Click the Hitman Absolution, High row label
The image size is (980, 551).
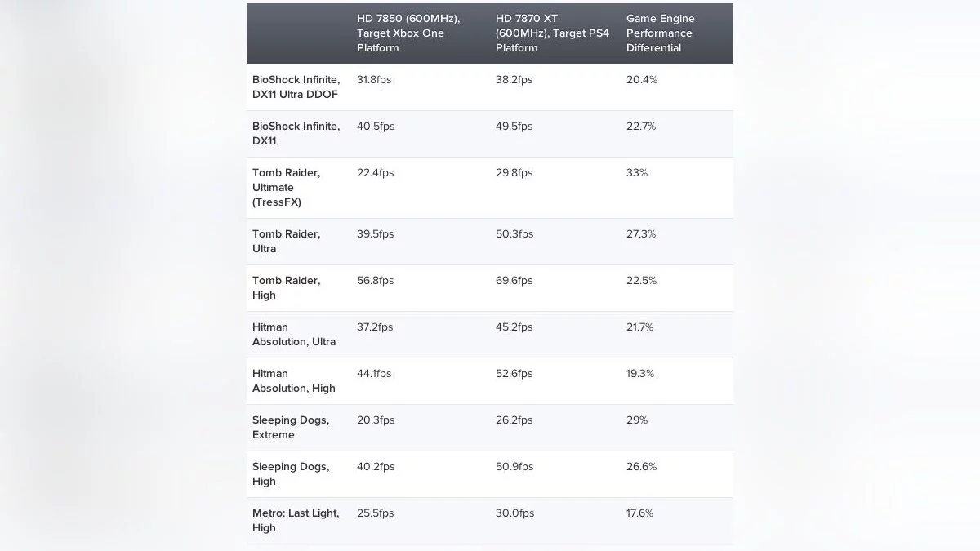tap(294, 381)
